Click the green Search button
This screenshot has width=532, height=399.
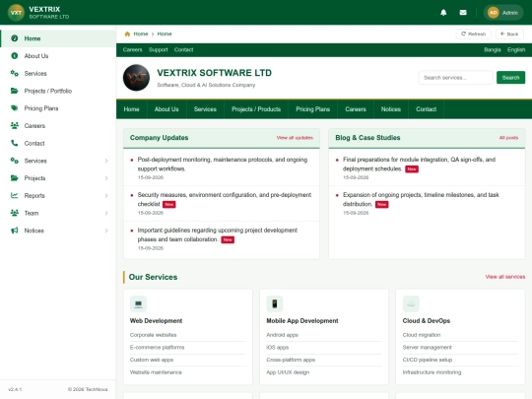(510, 78)
